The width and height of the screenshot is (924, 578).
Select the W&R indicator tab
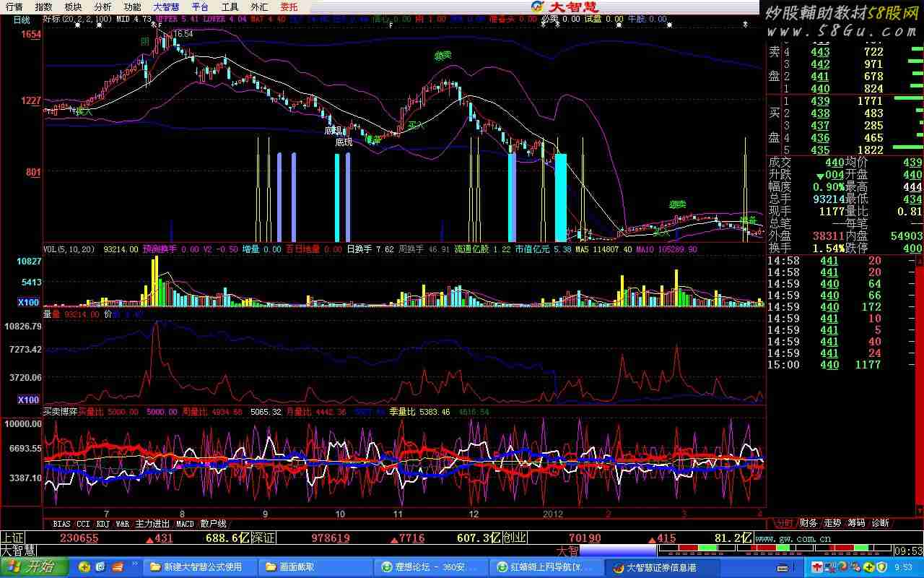(x=123, y=524)
